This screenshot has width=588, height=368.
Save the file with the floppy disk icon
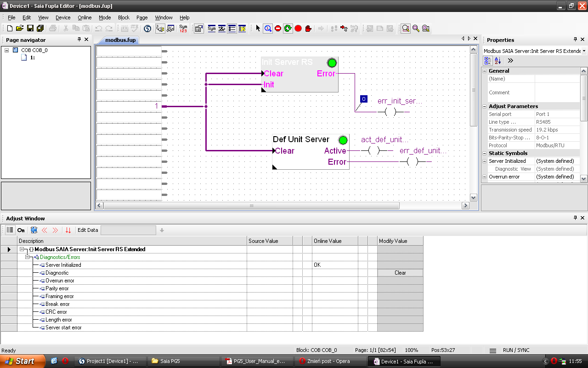(30, 29)
